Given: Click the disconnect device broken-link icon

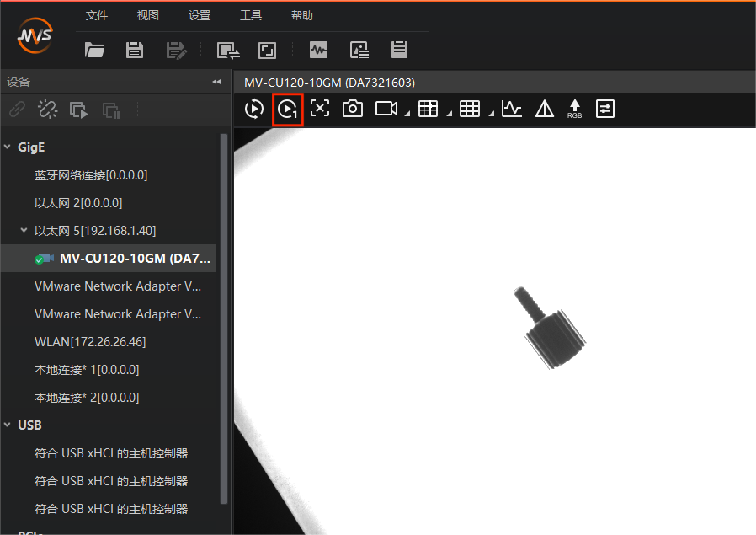Looking at the screenshot, I should point(47,110).
